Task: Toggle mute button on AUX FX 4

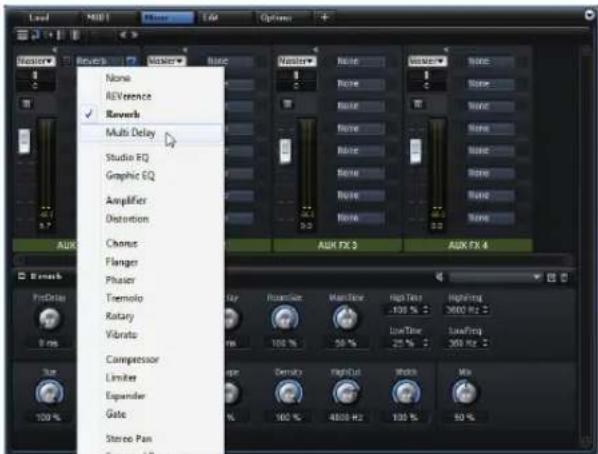Action: coord(418,104)
